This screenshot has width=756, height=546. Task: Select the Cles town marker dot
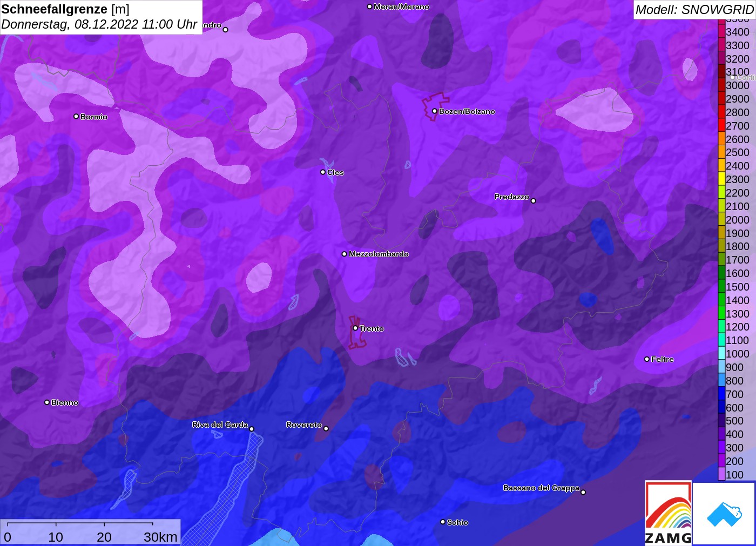323,172
